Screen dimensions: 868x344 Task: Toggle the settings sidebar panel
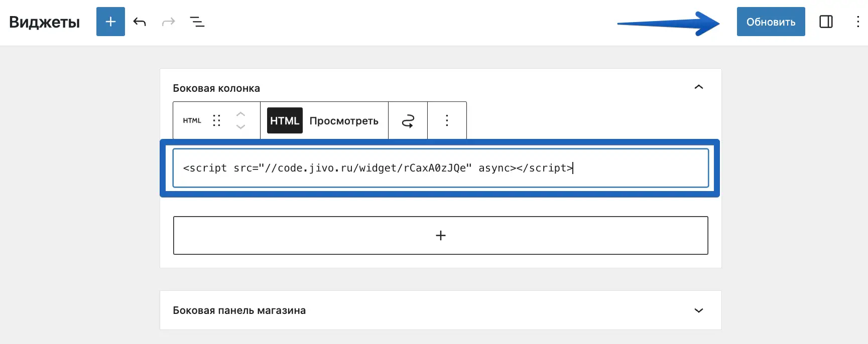click(x=826, y=22)
